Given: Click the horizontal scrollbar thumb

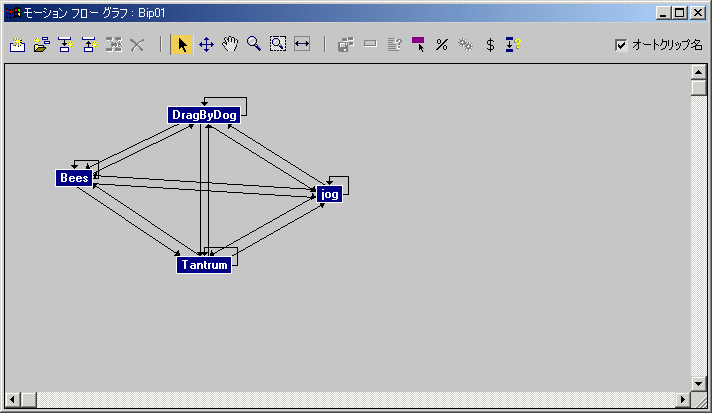Looking at the screenshot, I should coord(29,399).
